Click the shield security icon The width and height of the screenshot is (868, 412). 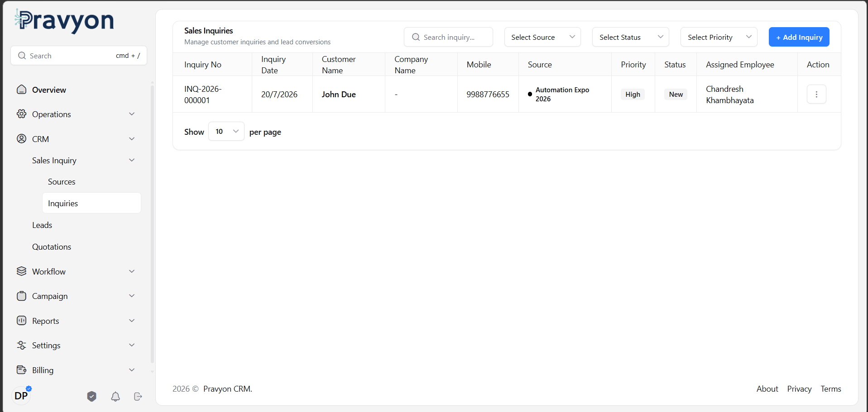pos(92,397)
